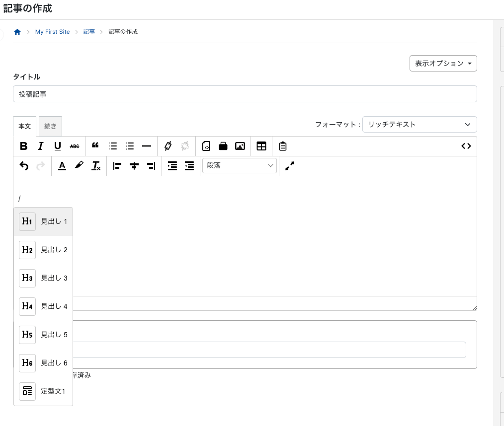The height and width of the screenshot is (426, 504).
Task: Click the clipboard paste icon
Action: pyautogui.click(x=282, y=146)
